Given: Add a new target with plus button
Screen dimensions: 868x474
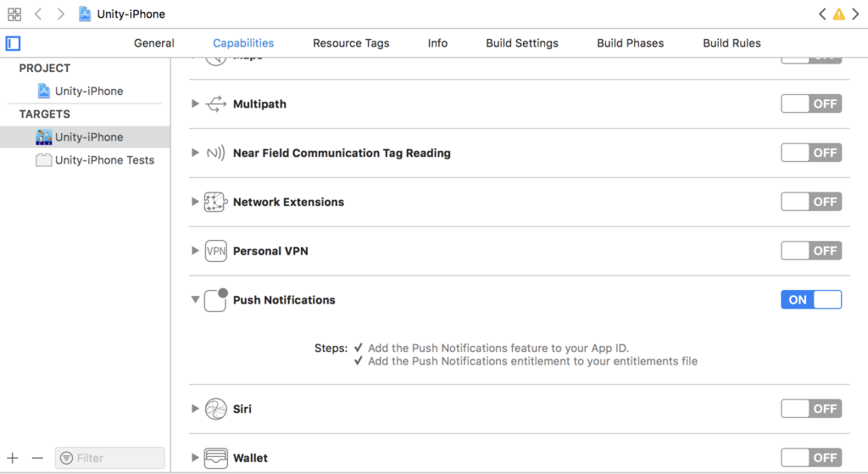Looking at the screenshot, I should (13, 458).
